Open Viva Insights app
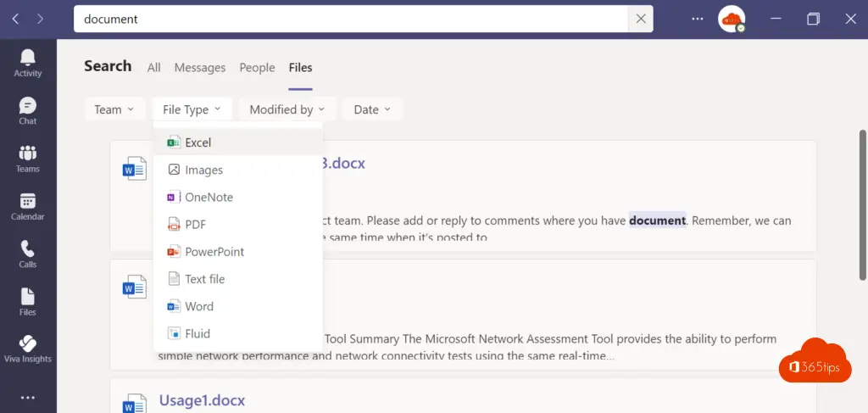868x413 pixels. click(28, 349)
